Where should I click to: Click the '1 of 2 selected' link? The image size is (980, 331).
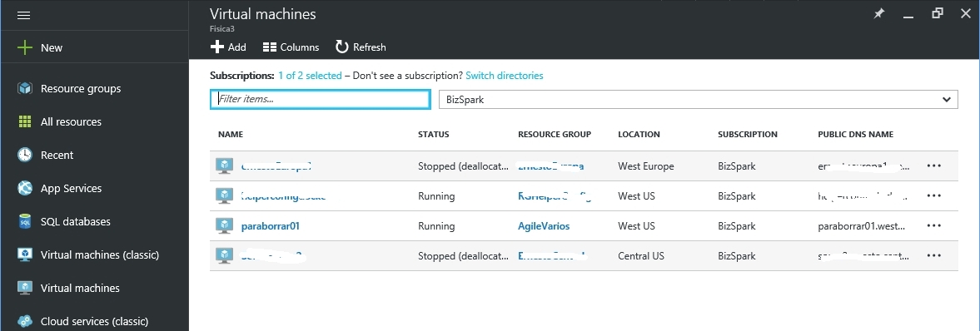click(x=310, y=76)
